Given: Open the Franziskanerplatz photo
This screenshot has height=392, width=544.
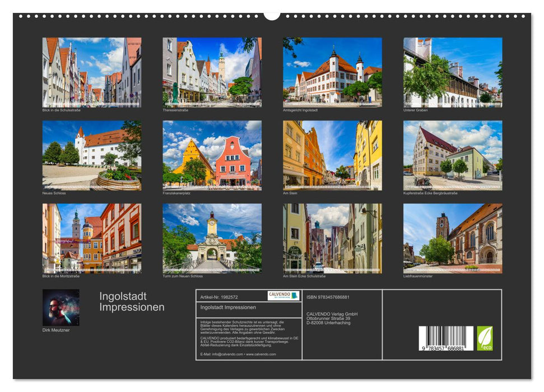Looking at the screenshot, I should point(213,155).
